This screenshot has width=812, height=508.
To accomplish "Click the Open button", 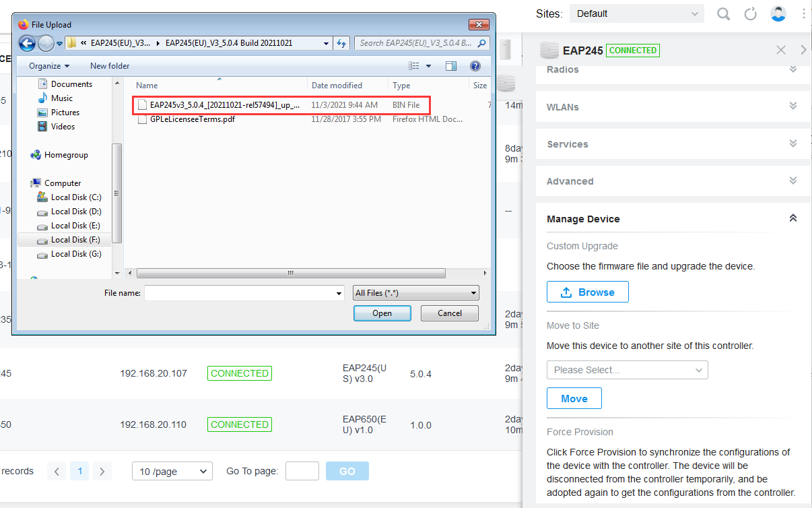I will coord(382,313).
